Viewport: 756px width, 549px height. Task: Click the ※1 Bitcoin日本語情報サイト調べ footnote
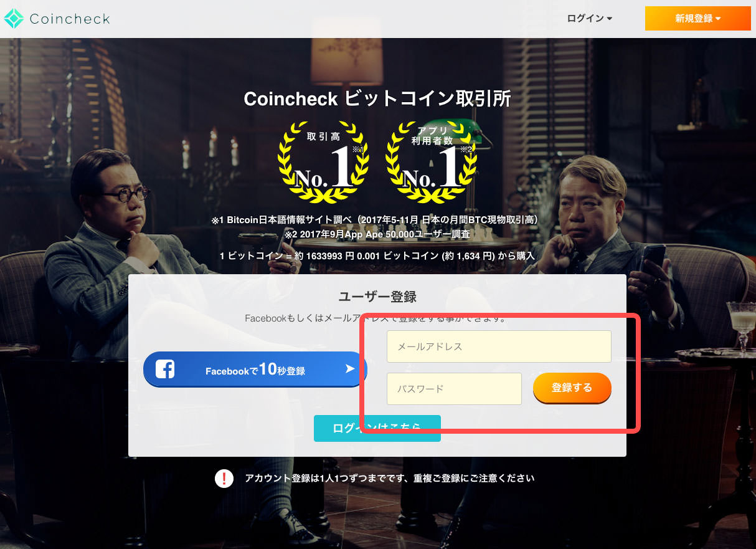pyautogui.click(x=377, y=221)
